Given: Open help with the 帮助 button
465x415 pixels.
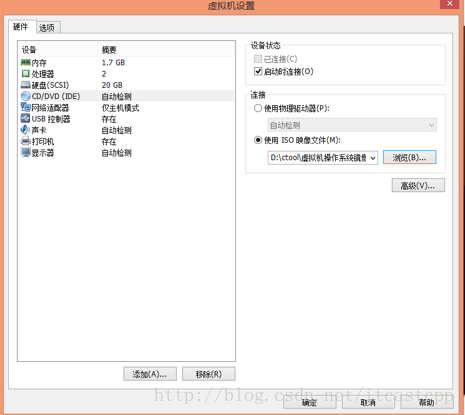Looking at the screenshot, I should [427, 402].
